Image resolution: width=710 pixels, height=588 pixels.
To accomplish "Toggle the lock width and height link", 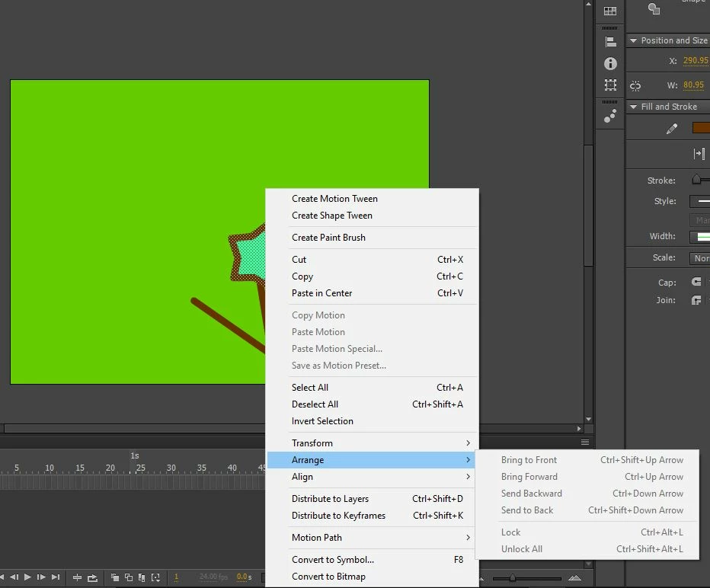I will (x=635, y=85).
